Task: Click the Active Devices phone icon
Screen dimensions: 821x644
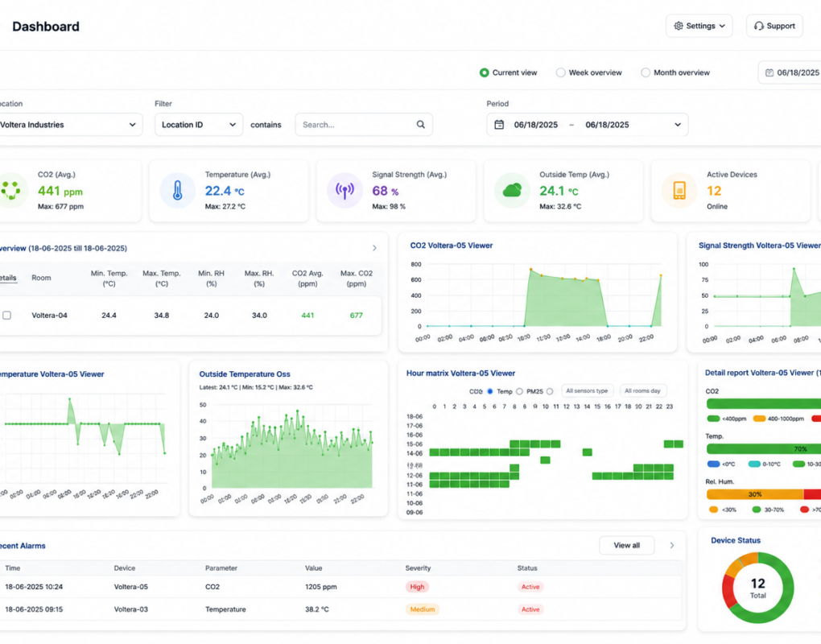Action: tap(679, 190)
